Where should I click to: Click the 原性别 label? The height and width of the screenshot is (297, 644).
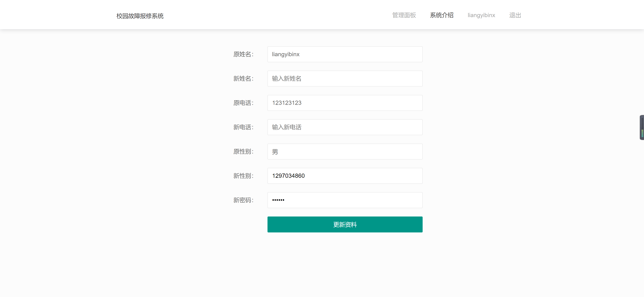pyautogui.click(x=243, y=151)
